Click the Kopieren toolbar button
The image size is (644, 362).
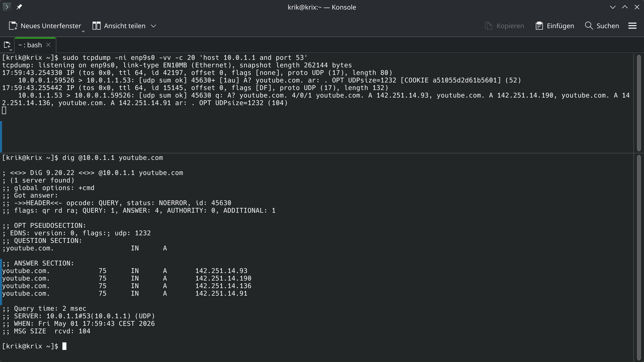tap(504, 26)
